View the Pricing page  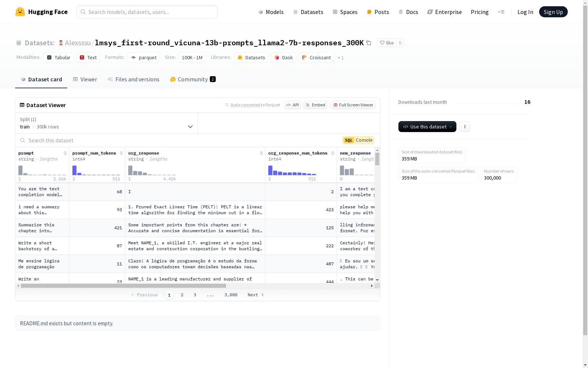(480, 12)
